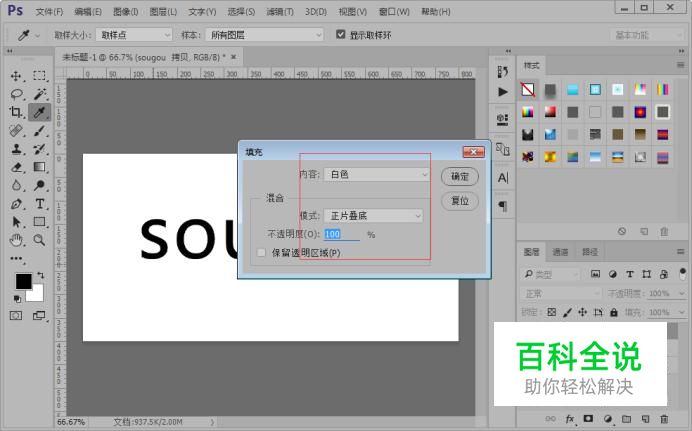Select the Zoom tool
Image resolution: width=692 pixels, height=431 pixels.
pos(39,240)
